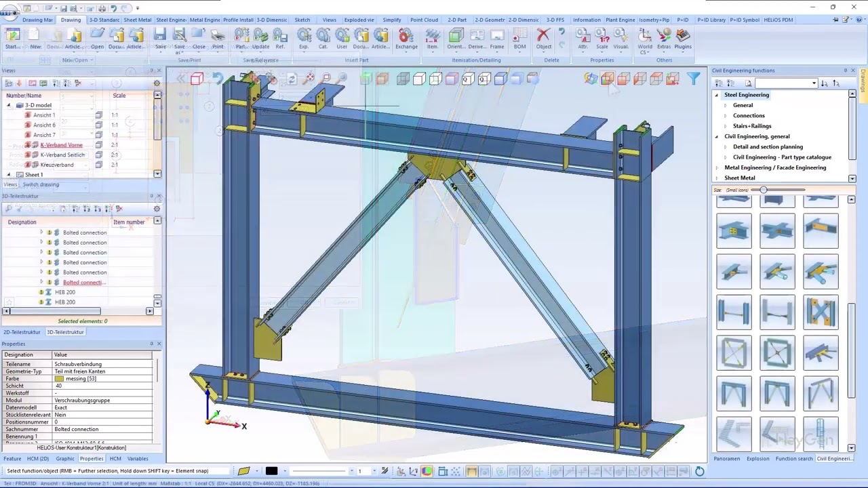The image size is (868, 488).
Task: Click the BOM icon
Action: [x=519, y=38]
